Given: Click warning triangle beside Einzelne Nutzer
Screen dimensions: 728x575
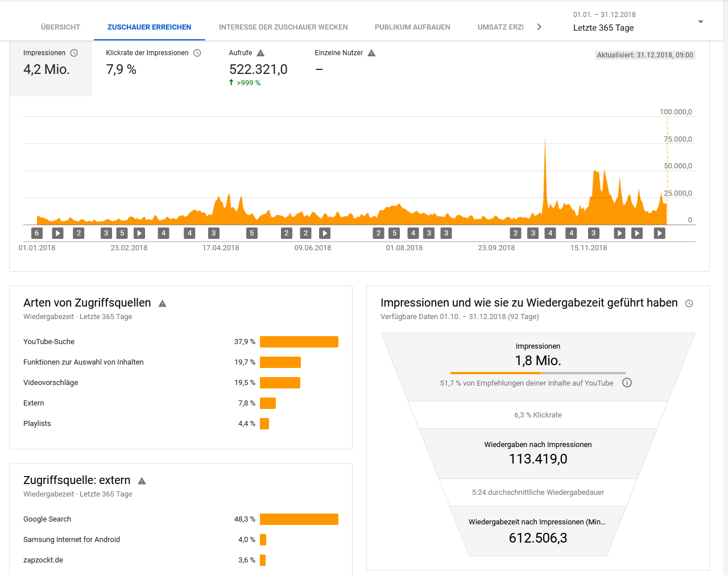Looking at the screenshot, I should [371, 53].
